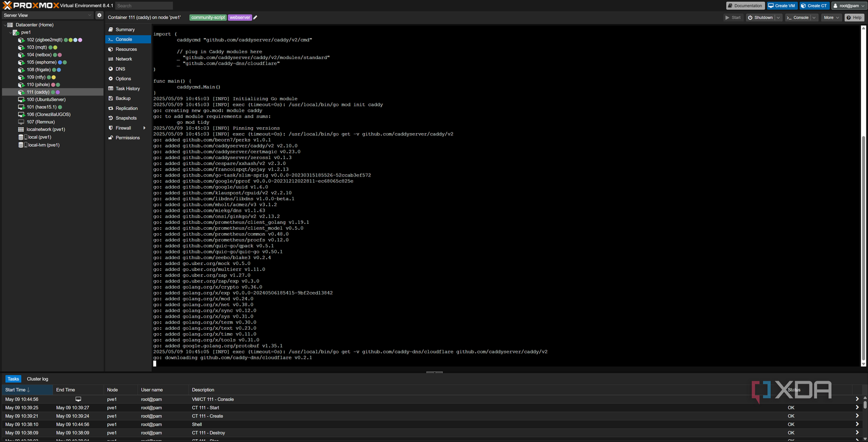Select localnetwork (pve1) grid icon
Viewport: 868px width, 442px height.
point(21,130)
